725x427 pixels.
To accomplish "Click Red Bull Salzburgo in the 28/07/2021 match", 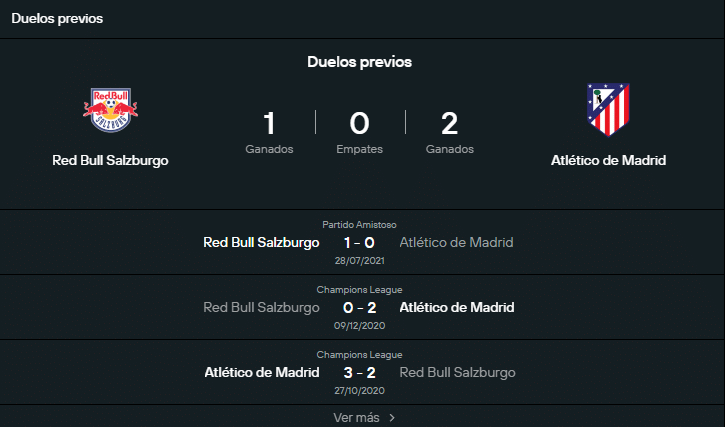I will click(261, 242).
